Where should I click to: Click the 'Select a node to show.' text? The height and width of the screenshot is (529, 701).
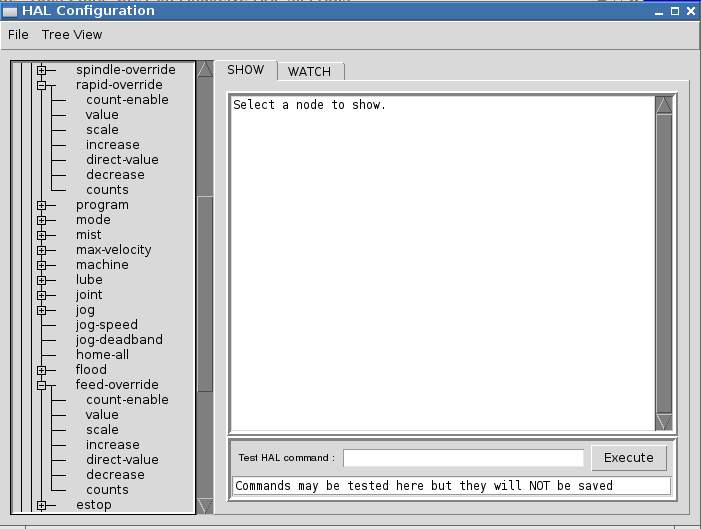click(x=309, y=105)
